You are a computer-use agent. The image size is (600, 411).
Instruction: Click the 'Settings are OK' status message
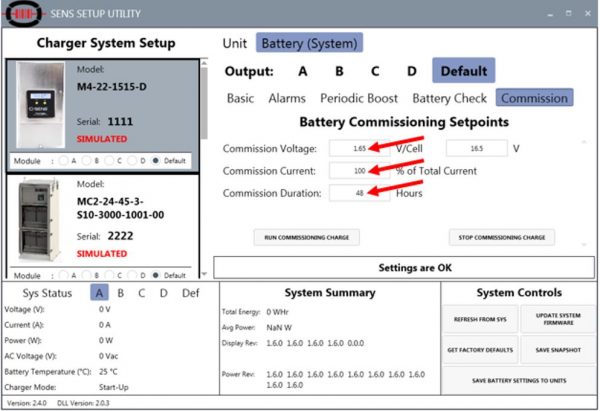click(415, 267)
